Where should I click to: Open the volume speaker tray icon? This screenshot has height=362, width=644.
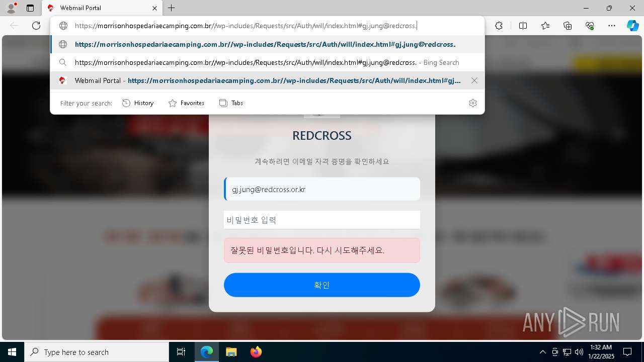pos(579,352)
